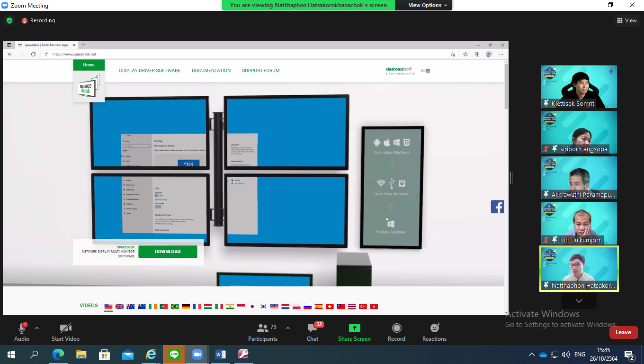
Task: Click the tab actions menu icon in browser
Action: [x=9, y=45]
